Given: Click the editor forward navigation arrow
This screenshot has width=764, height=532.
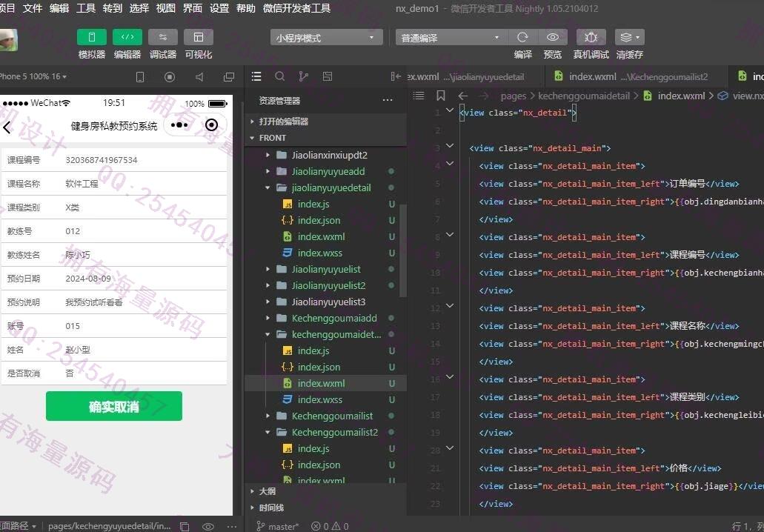Looking at the screenshot, I should click(484, 96).
